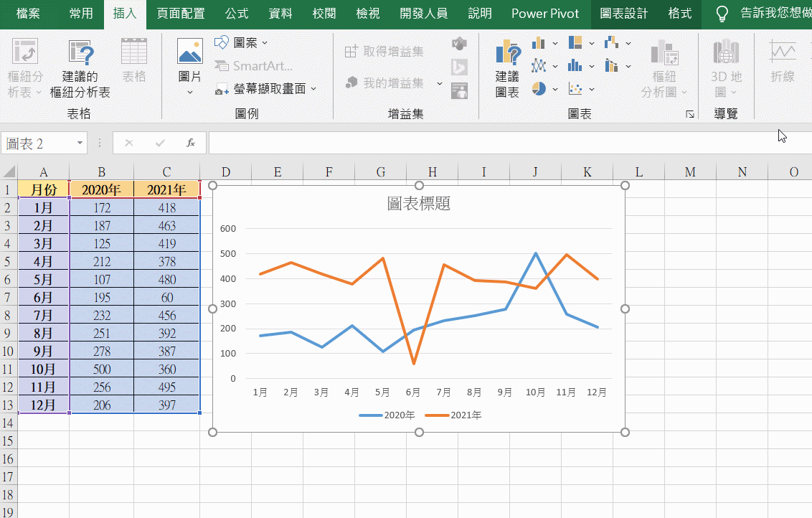The height and width of the screenshot is (518, 812).
Task: Open 螢幕擷取畫面 screenshot tool
Action: [265, 88]
